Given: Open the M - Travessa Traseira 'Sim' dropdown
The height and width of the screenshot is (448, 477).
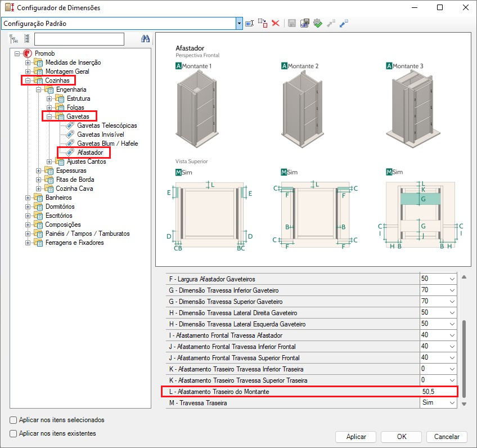Looking at the screenshot, I should pos(452,403).
